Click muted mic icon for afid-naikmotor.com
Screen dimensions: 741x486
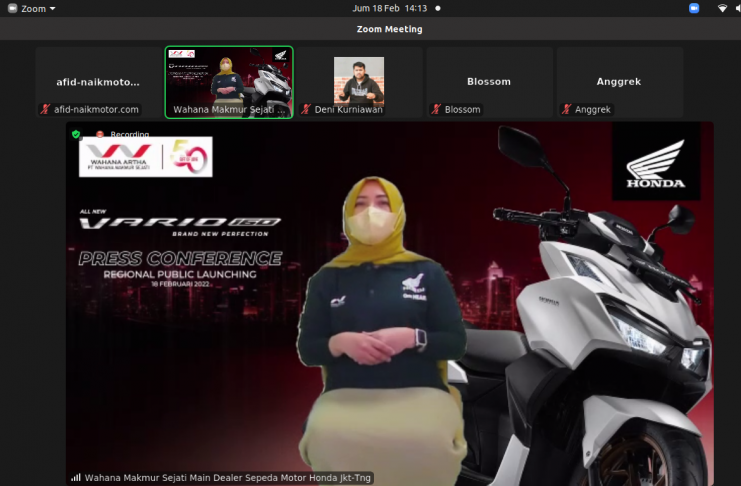45,110
